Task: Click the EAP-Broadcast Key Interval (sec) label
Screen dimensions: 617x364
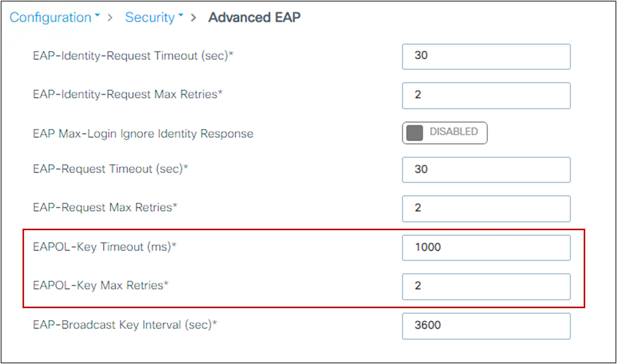Action: point(125,325)
